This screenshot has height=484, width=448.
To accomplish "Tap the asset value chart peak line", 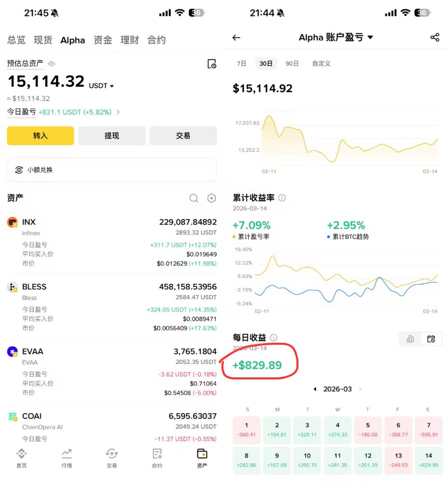I will pos(270,116).
